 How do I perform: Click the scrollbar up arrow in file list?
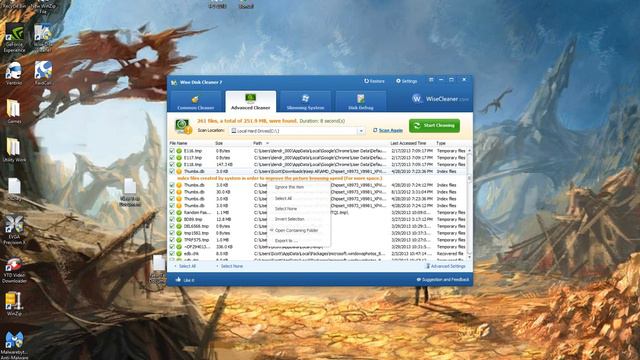click(x=469, y=151)
